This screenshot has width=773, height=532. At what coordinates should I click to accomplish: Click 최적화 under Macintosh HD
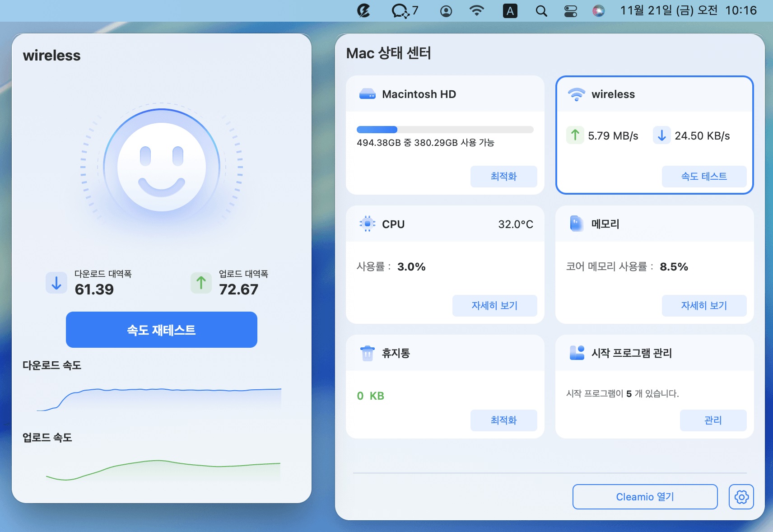[x=503, y=177]
